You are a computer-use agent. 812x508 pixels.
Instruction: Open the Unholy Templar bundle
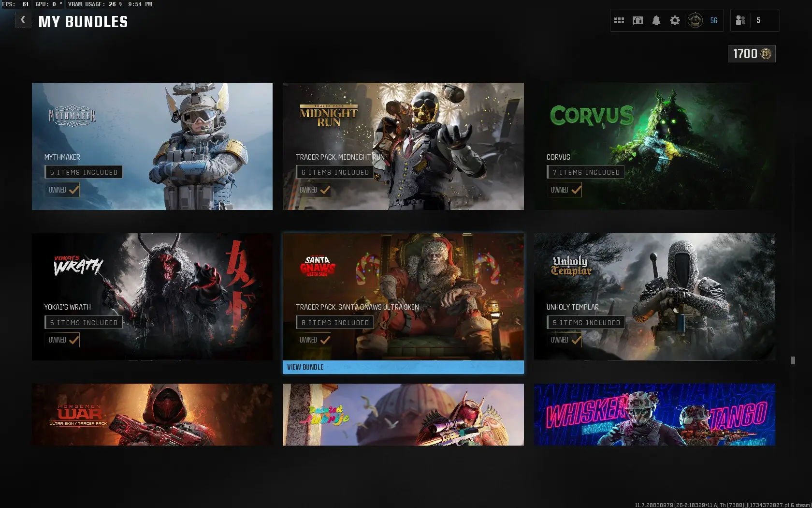(654, 297)
